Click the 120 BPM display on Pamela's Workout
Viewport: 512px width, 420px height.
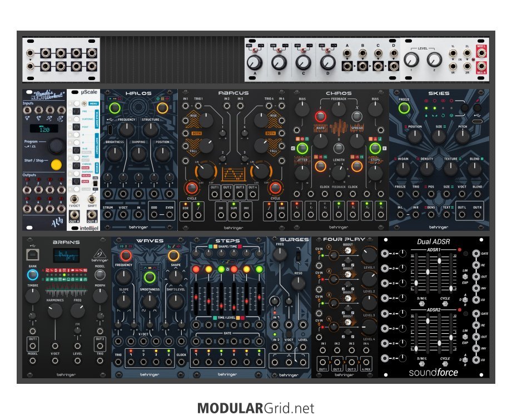(44, 129)
